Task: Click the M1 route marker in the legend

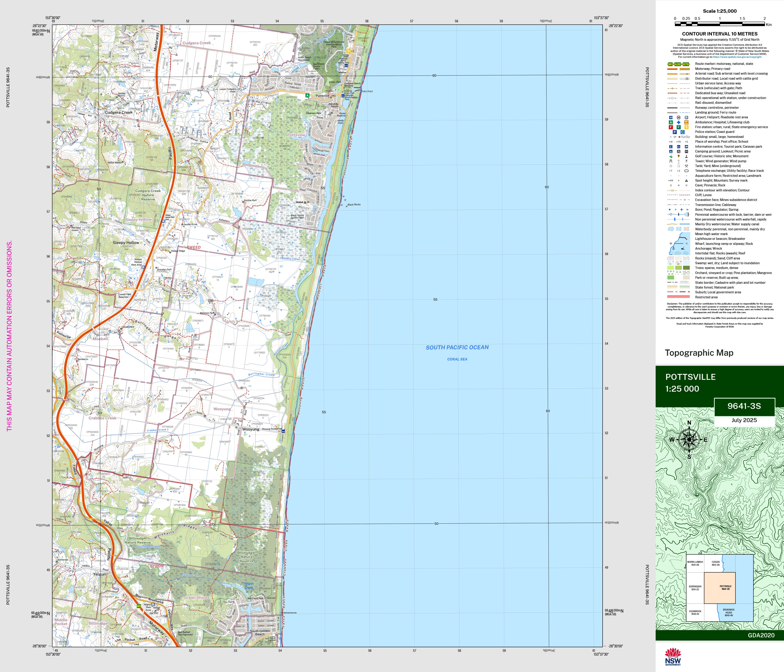Action: click(670, 64)
